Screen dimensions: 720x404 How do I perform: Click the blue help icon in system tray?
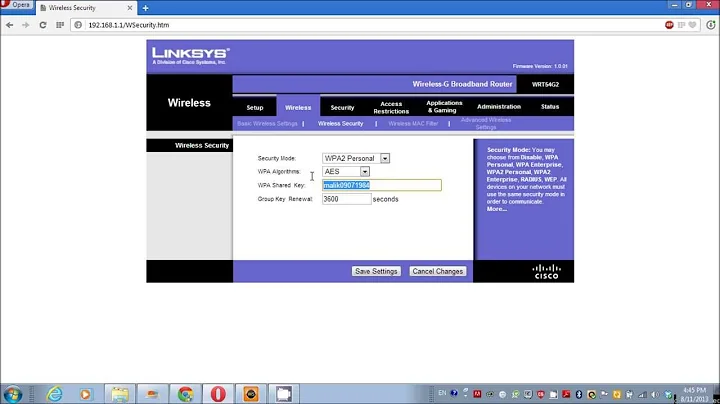pos(454,393)
